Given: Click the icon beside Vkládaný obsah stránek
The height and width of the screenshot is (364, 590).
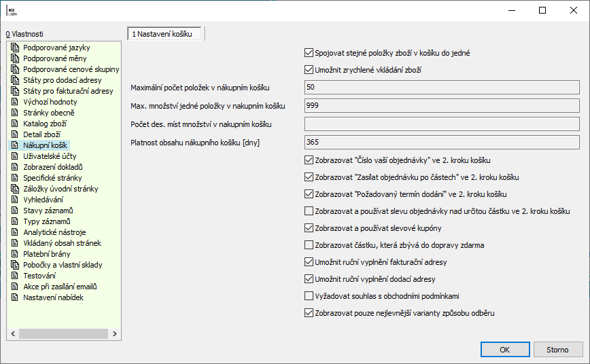Looking at the screenshot, I should (15, 243).
